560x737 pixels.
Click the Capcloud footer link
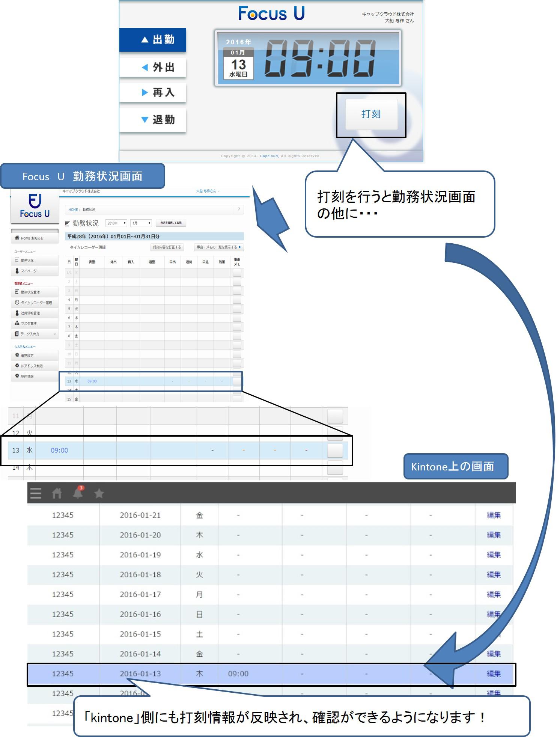269,156
